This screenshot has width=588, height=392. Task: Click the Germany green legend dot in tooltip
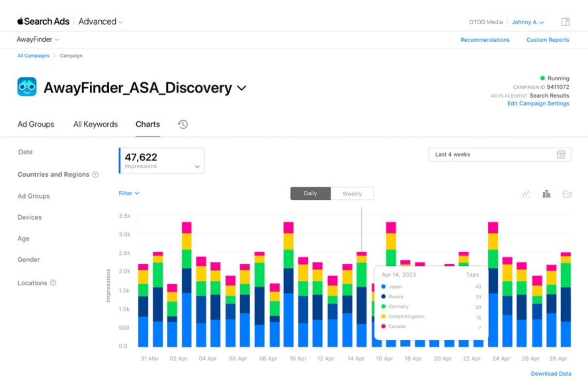(x=383, y=306)
